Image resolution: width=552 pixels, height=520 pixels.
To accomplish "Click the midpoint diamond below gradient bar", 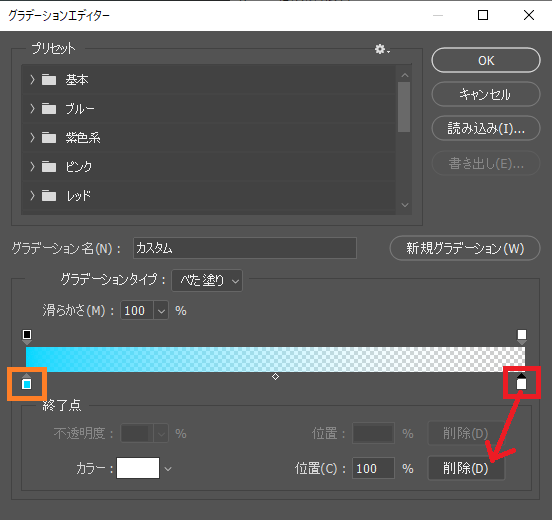I will 275,377.
